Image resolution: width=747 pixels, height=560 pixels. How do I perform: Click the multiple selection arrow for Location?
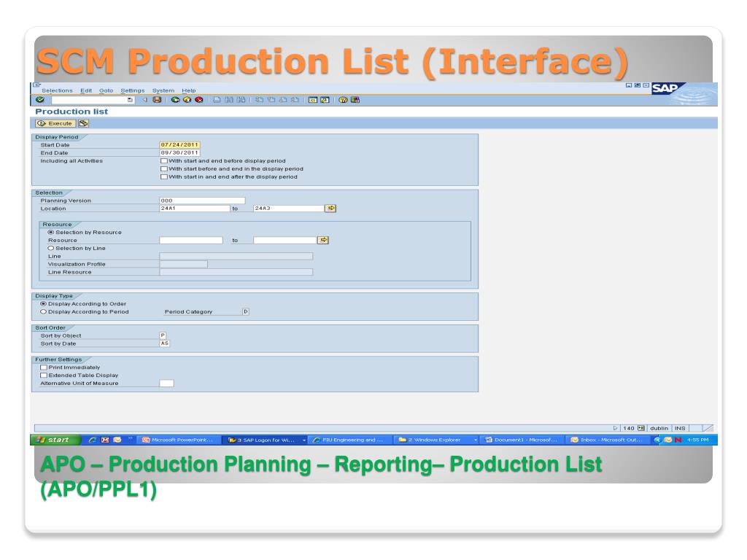pos(330,208)
